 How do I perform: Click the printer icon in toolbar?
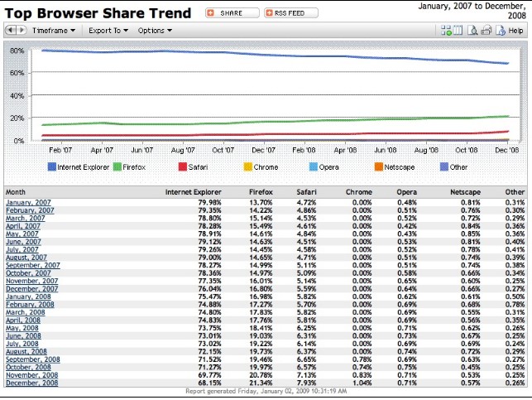point(486,30)
